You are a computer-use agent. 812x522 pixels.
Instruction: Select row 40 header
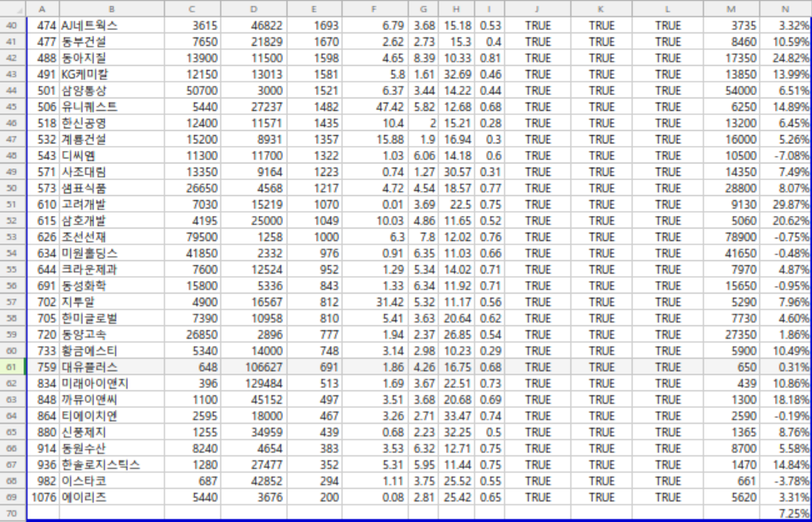point(13,25)
